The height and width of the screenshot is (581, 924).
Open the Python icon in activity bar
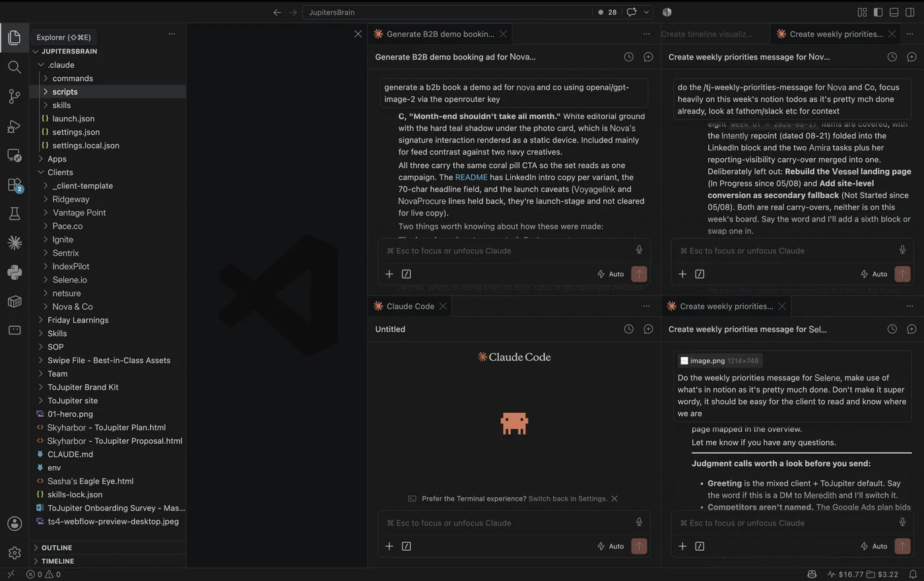15,272
